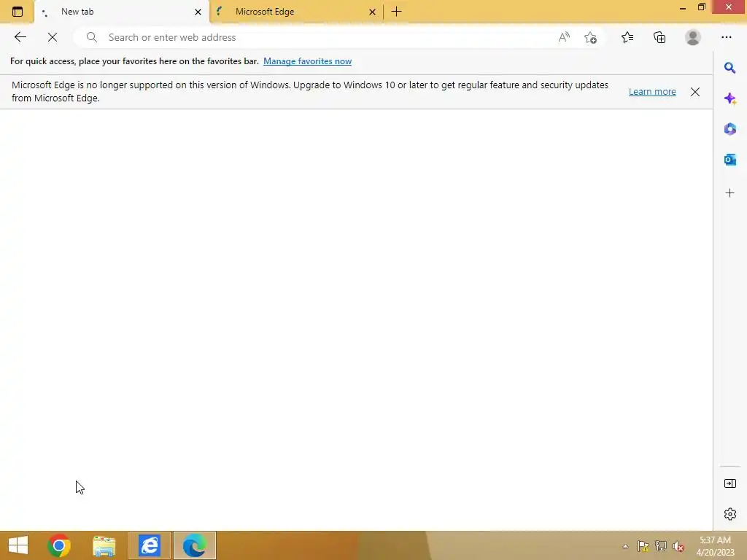Open Action Center flag icon

point(643,546)
